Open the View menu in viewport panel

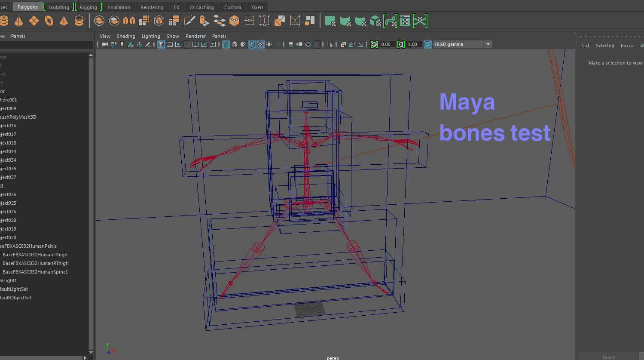(105, 36)
